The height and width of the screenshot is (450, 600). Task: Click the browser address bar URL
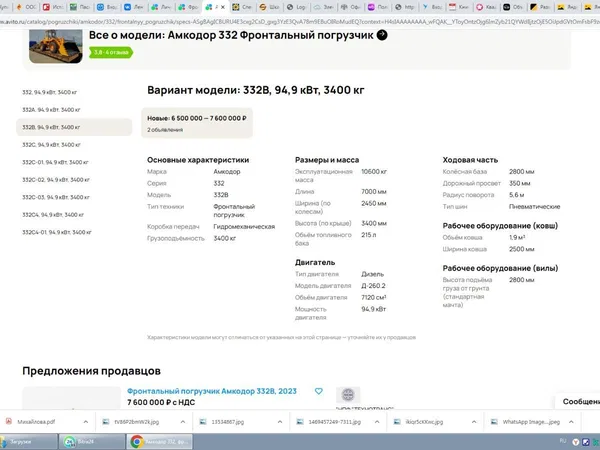(300, 22)
